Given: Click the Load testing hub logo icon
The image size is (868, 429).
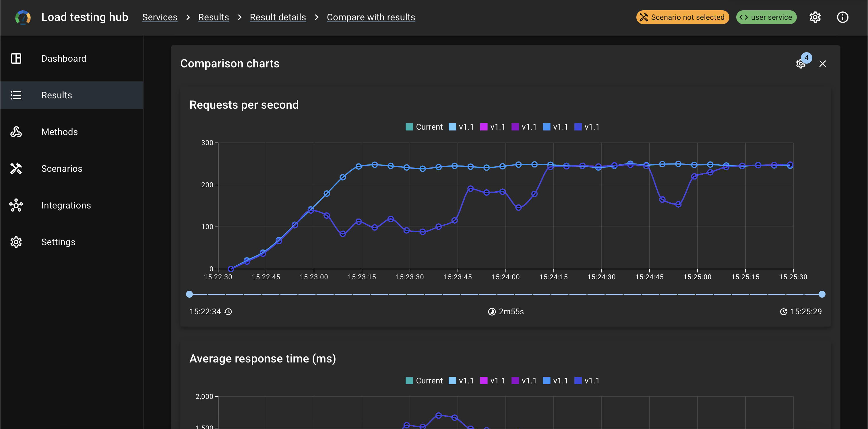Looking at the screenshot, I should click(x=23, y=17).
